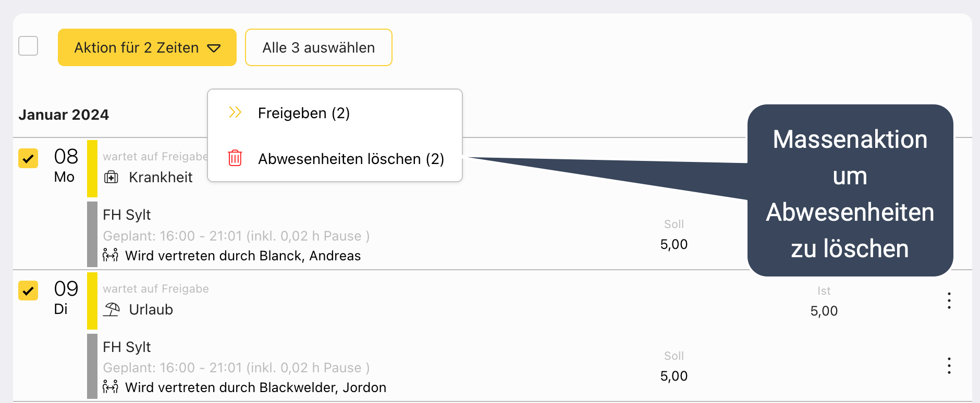Click the Krankheit absence entry
This screenshot has width=980, height=403.
click(161, 178)
